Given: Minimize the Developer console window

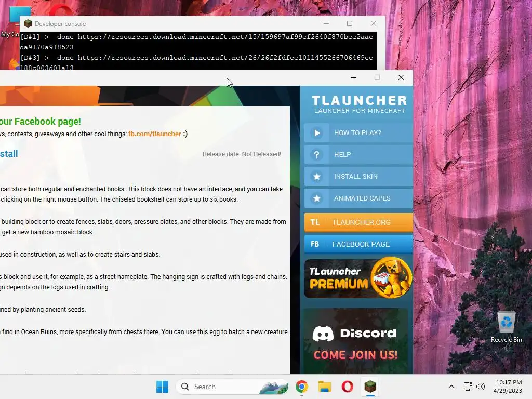Looking at the screenshot, I should pyautogui.click(x=326, y=23).
